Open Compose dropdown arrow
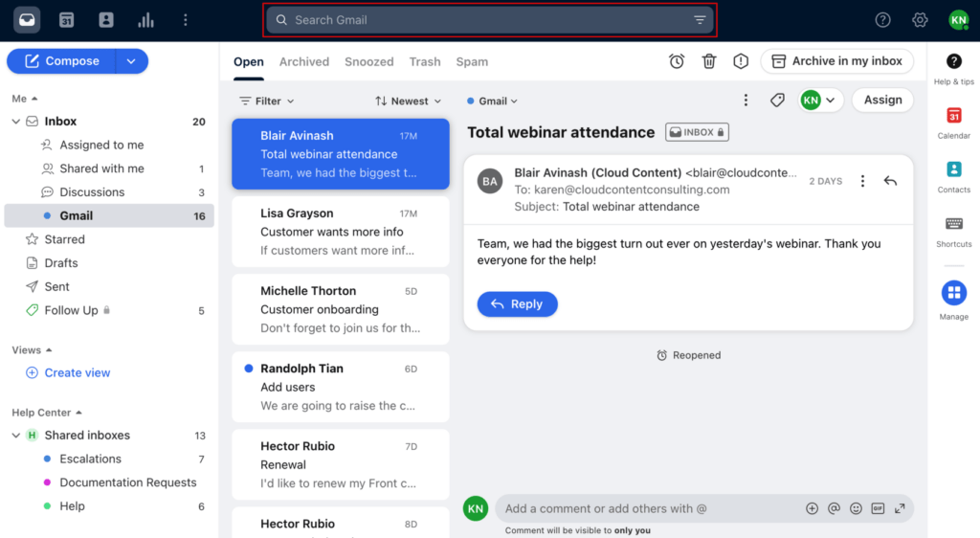The image size is (980, 538). [131, 61]
